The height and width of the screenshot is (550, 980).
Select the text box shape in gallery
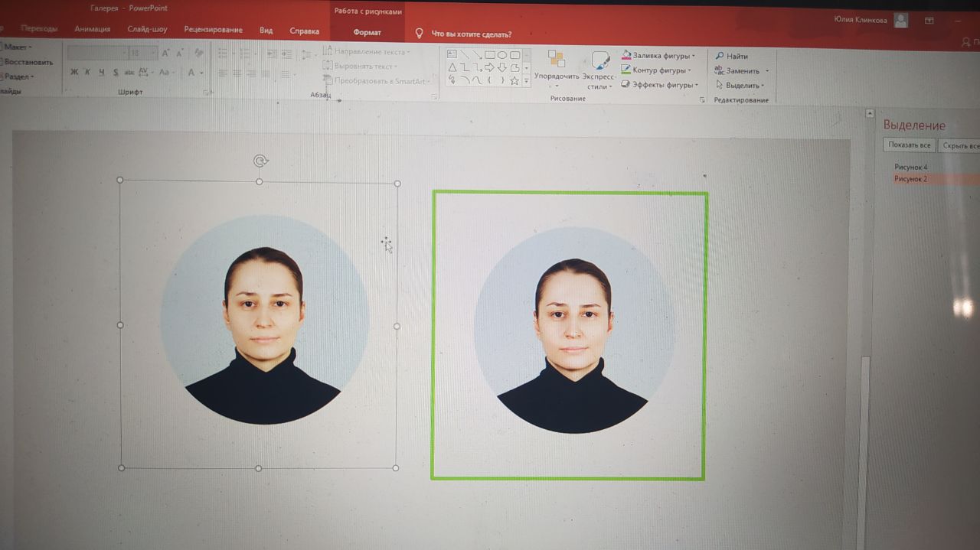pos(452,54)
